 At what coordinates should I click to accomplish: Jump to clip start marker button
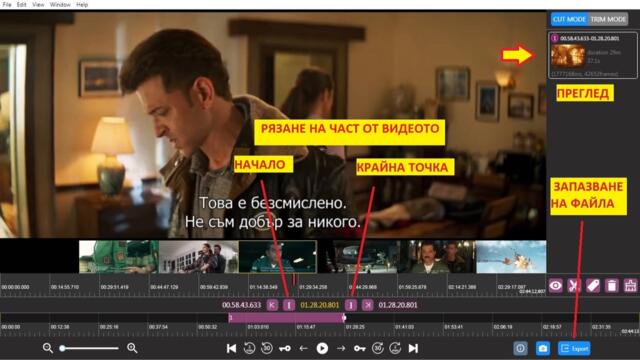click(x=272, y=305)
